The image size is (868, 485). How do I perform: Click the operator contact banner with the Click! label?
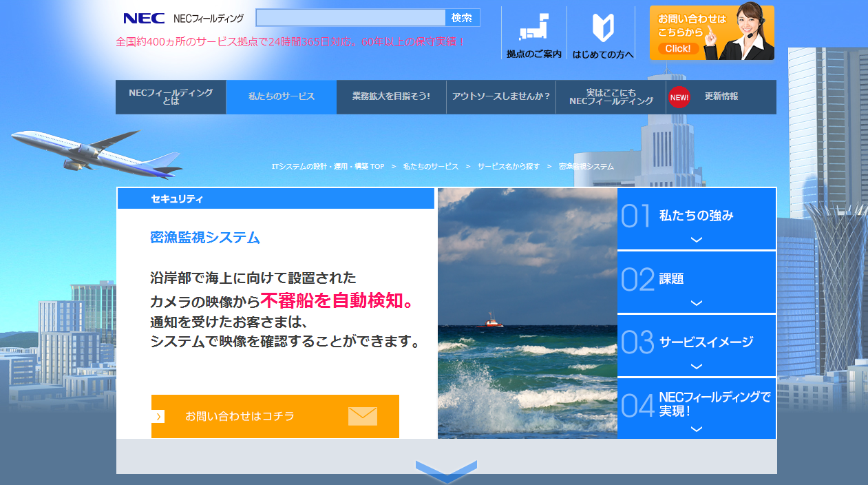pos(712,33)
